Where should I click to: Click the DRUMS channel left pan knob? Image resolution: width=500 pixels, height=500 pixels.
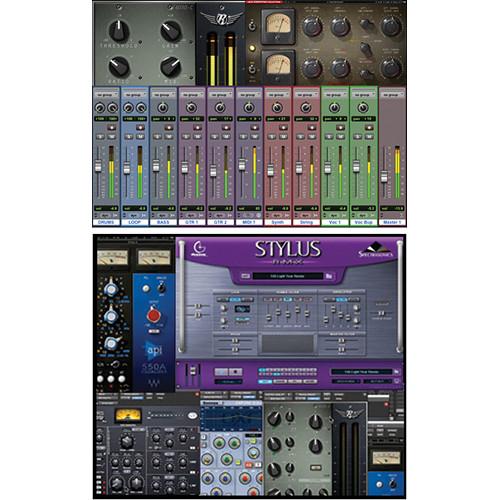click(99, 108)
